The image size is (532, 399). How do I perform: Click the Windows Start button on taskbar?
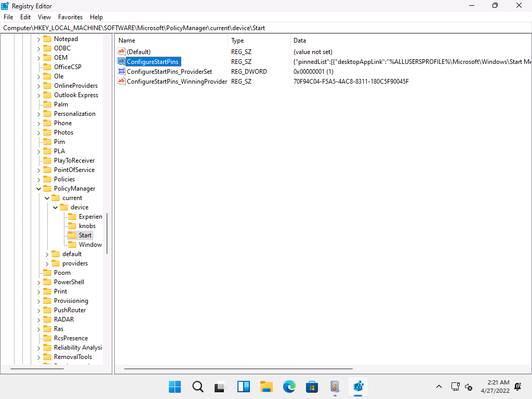(175, 387)
